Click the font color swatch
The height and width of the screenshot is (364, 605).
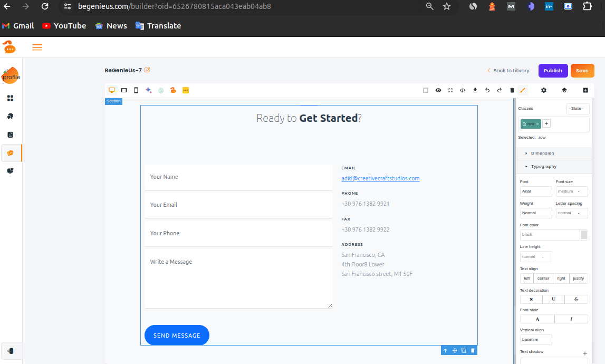point(584,235)
